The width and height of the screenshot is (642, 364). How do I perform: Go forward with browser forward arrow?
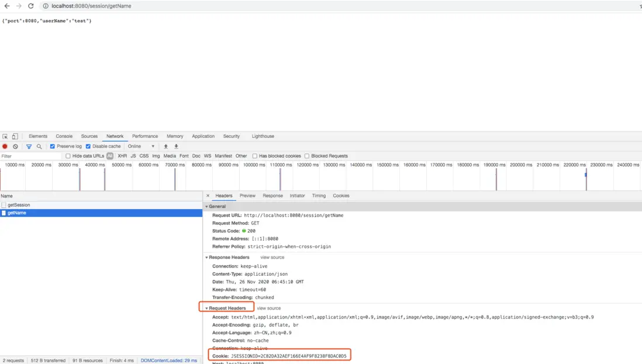pos(19,6)
